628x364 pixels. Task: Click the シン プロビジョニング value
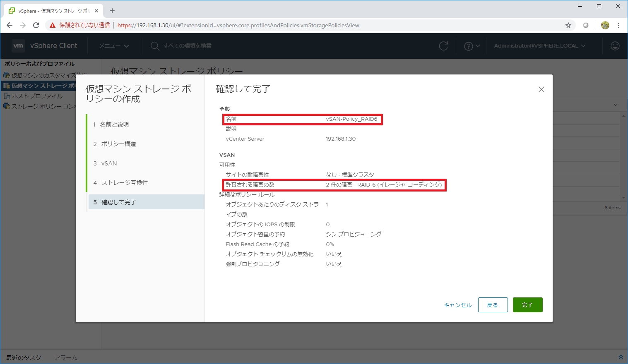point(354,234)
